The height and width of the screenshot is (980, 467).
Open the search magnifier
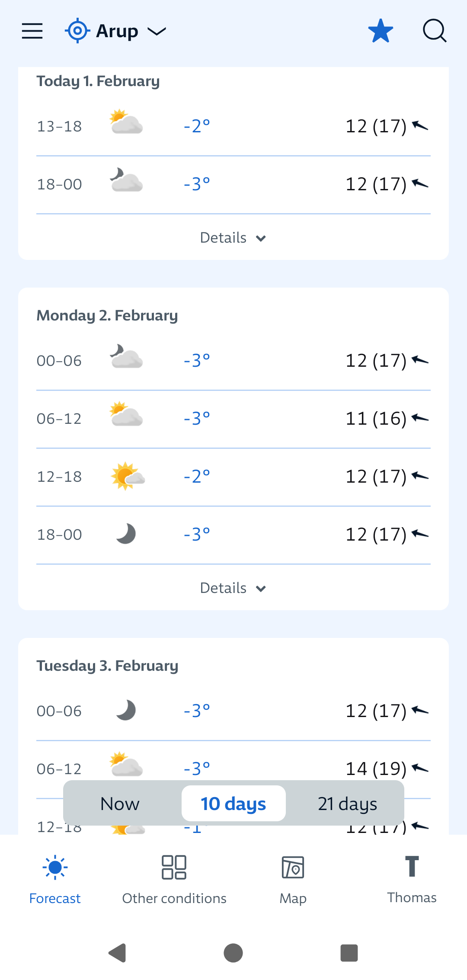coord(434,31)
